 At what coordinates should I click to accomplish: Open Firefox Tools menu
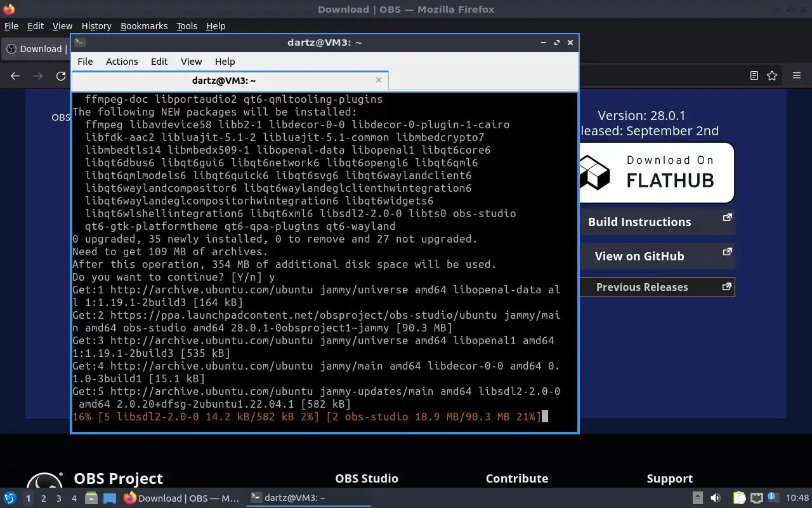click(x=187, y=26)
